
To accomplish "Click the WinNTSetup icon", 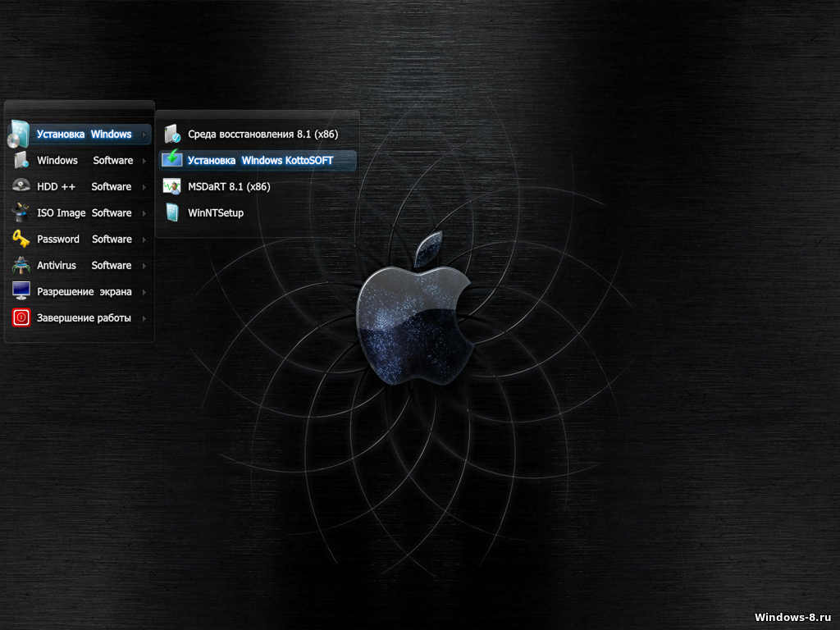I will (172, 212).
